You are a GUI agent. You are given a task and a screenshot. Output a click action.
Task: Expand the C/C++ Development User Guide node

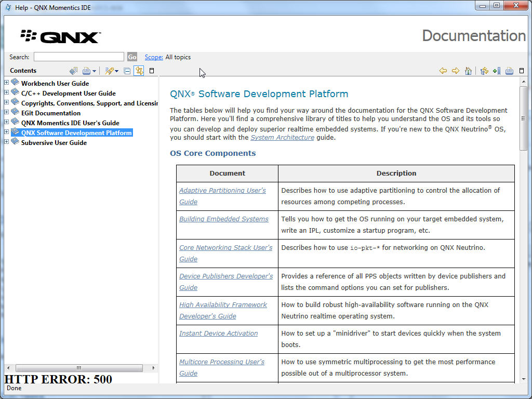point(6,92)
